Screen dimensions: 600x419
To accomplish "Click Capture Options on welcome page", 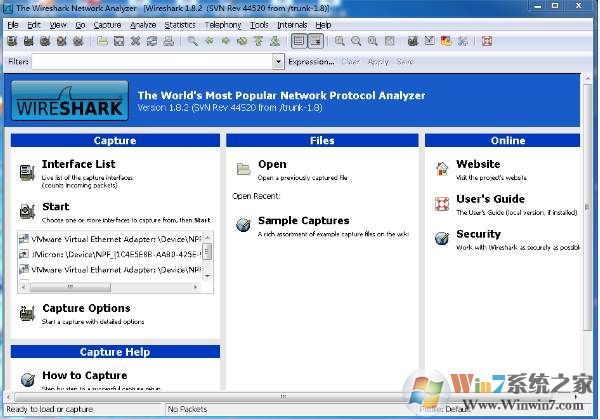I will pyautogui.click(x=86, y=309).
